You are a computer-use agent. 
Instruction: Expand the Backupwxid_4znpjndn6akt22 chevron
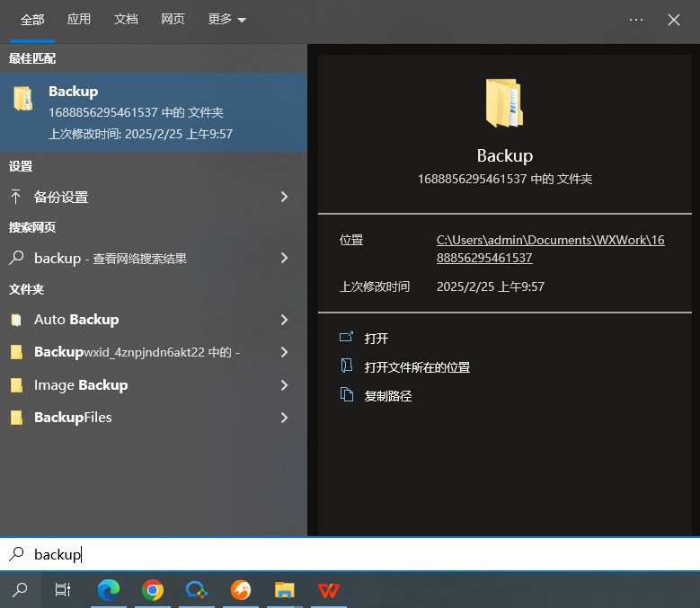[x=284, y=352]
